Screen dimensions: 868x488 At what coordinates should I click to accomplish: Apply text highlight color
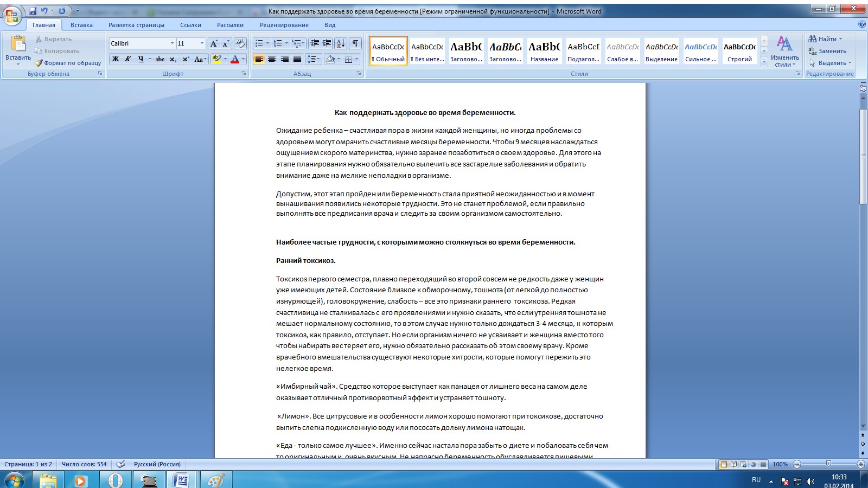coord(216,59)
